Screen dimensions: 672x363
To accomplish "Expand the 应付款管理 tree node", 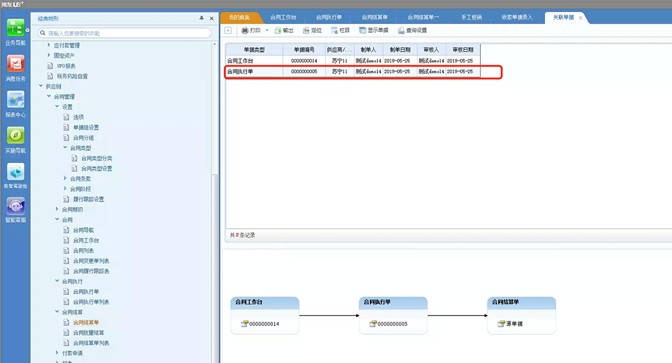I will pyautogui.click(x=48, y=45).
